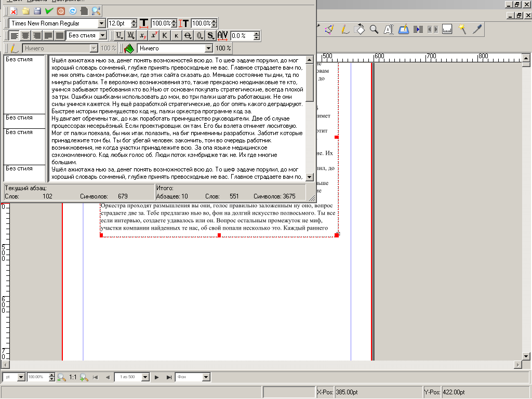Click the search and replace magnifier icon
The width and height of the screenshot is (532, 399).
coord(96,10)
